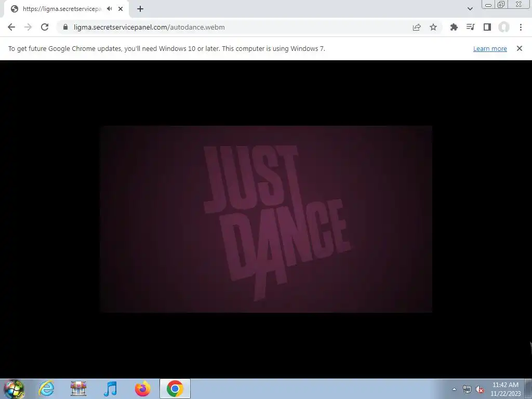Dismiss the Windows 7 update notice

coord(519,48)
